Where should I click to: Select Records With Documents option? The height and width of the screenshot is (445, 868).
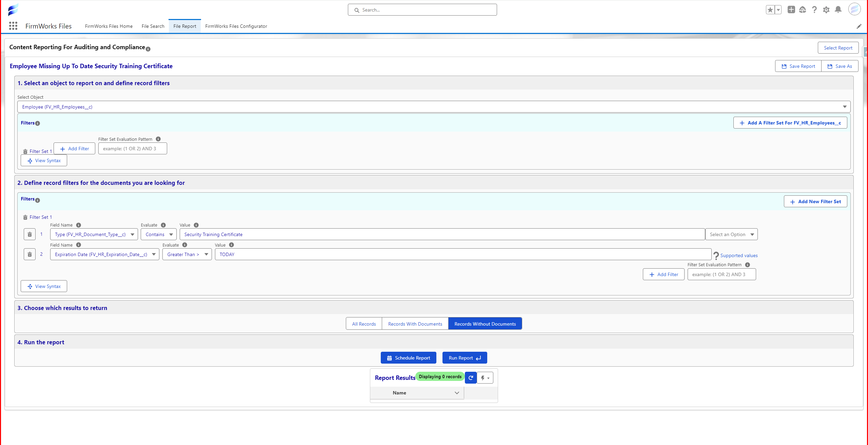click(x=415, y=324)
